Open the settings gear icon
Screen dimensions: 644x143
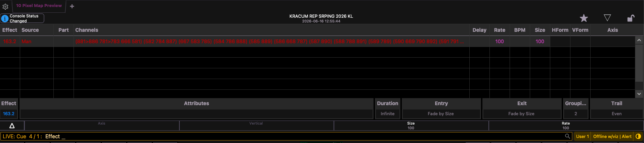[x=5, y=6]
